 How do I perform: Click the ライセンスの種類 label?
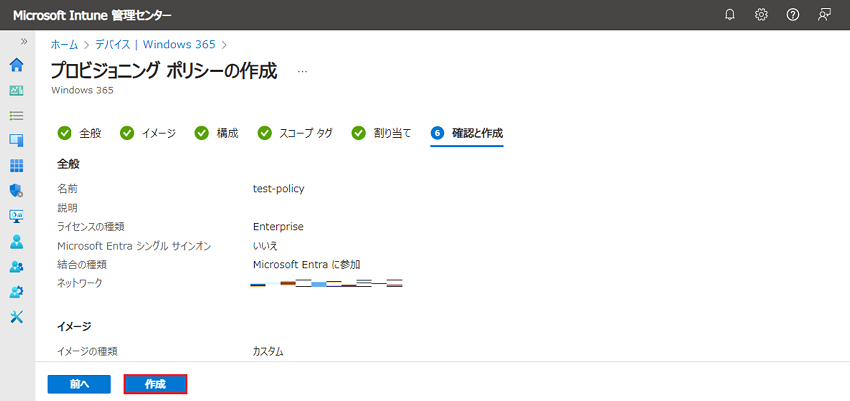pyautogui.click(x=91, y=227)
